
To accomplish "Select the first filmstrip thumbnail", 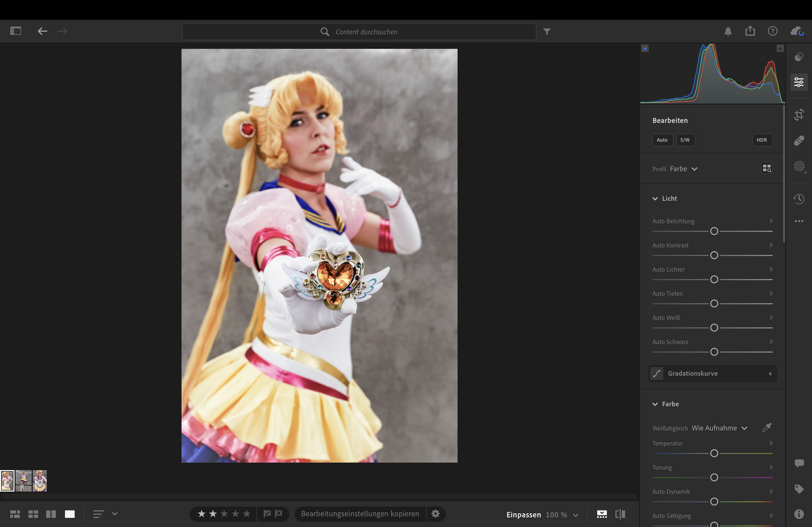I will (x=7, y=481).
